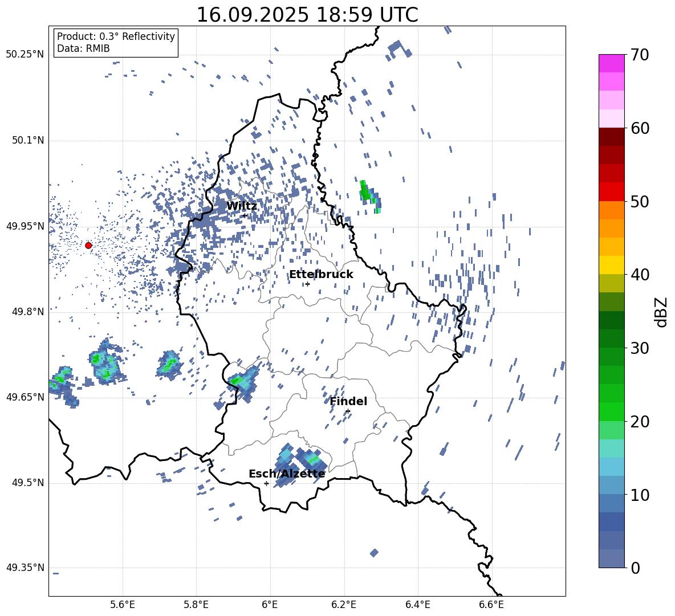Click the dark green swatch just above 30

[x=611, y=338]
